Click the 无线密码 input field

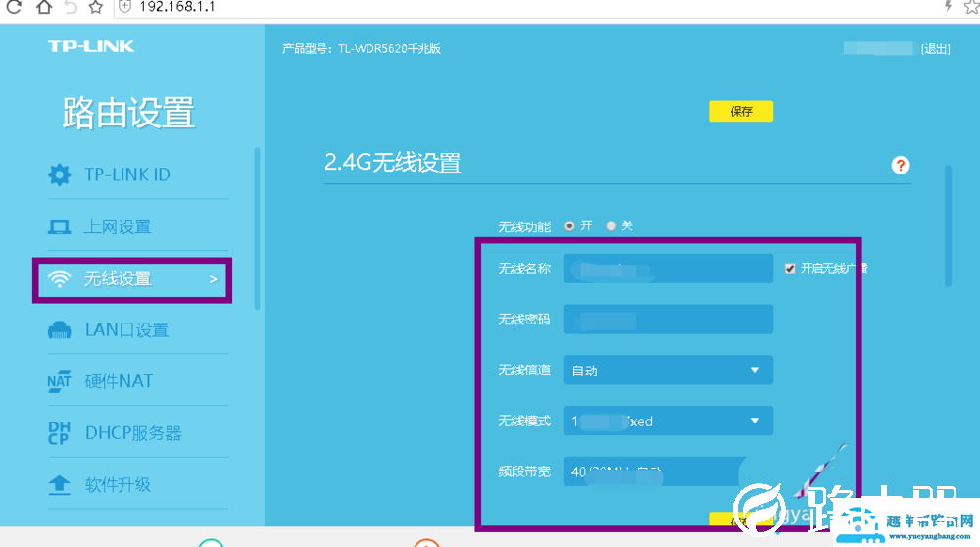(x=668, y=320)
